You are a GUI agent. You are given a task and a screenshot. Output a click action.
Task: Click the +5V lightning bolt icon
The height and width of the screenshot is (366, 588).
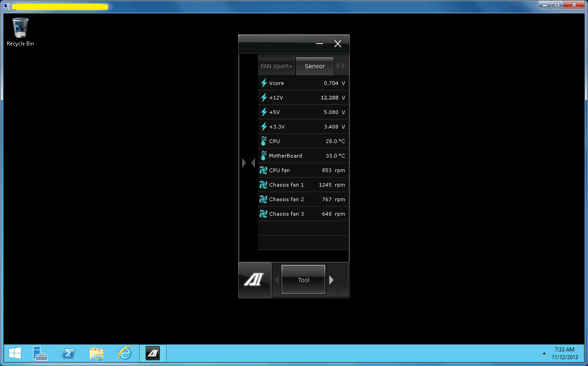(x=264, y=112)
